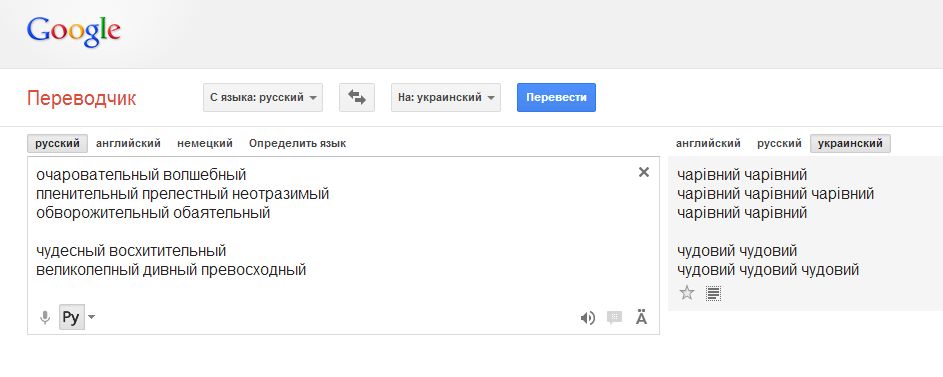Clear source text with the X icon
The width and height of the screenshot is (943, 377).
click(x=644, y=173)
